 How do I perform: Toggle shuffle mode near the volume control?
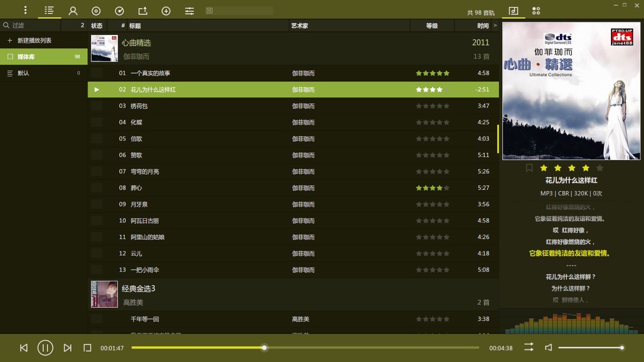[529, 347]
